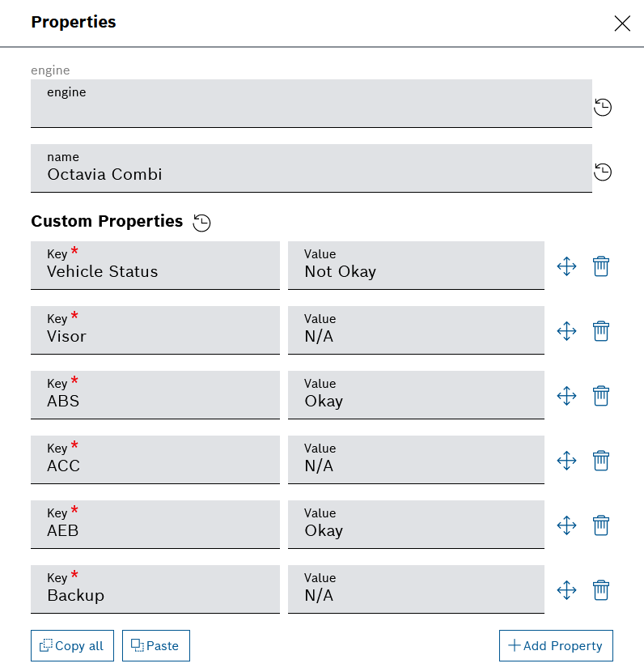
Task: Delete the ABS property row
Action: 600,395
